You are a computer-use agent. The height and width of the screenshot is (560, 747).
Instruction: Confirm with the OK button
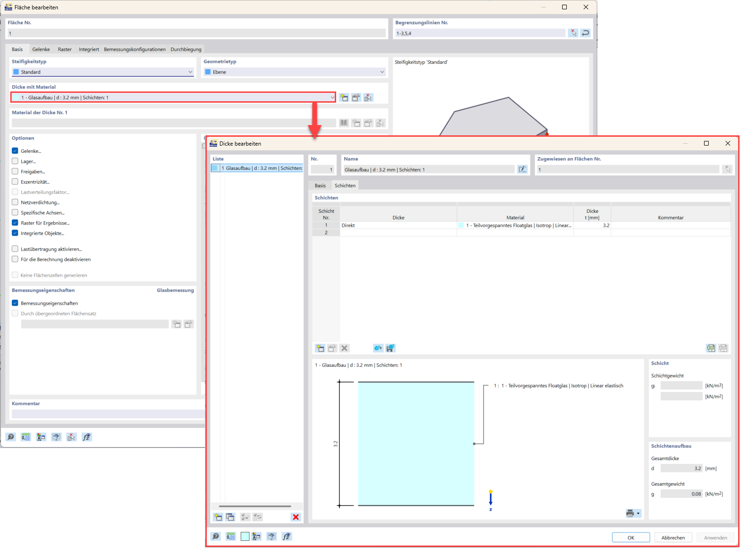630,537
